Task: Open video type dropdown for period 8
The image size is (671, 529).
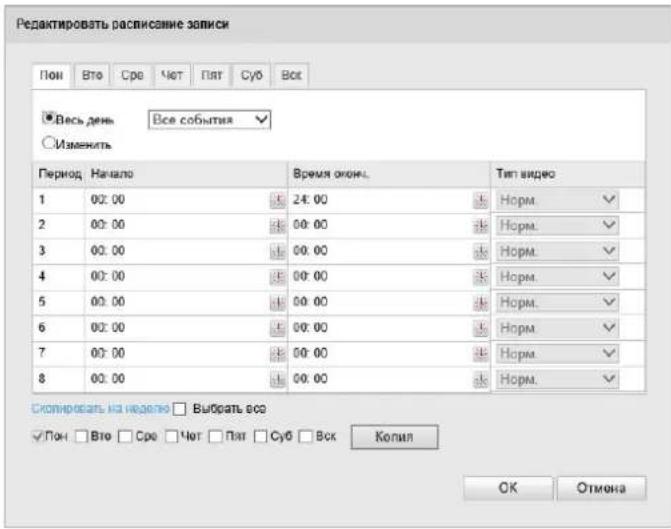Action: (557, 380)
